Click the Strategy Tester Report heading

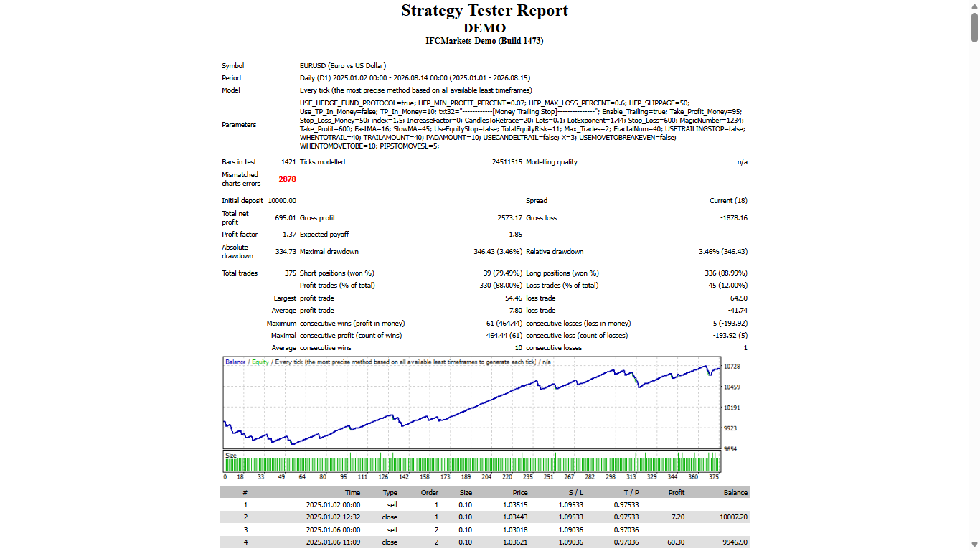point(484,11)
